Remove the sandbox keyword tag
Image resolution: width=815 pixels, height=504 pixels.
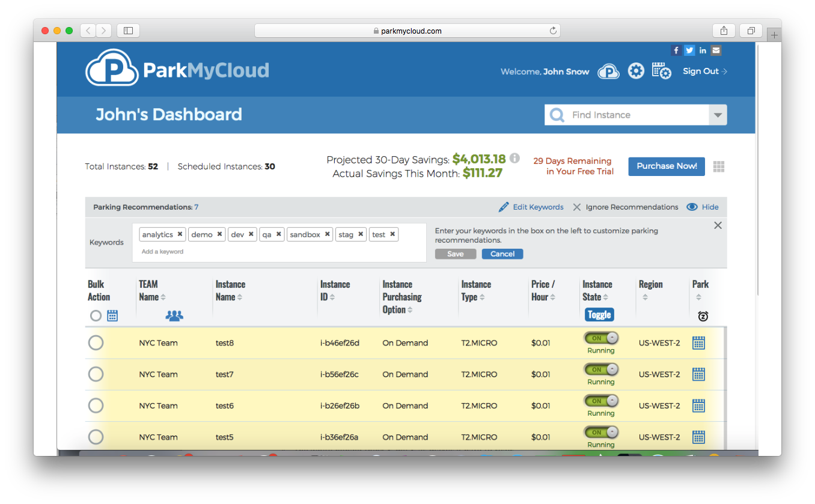(x=328, y=234)
